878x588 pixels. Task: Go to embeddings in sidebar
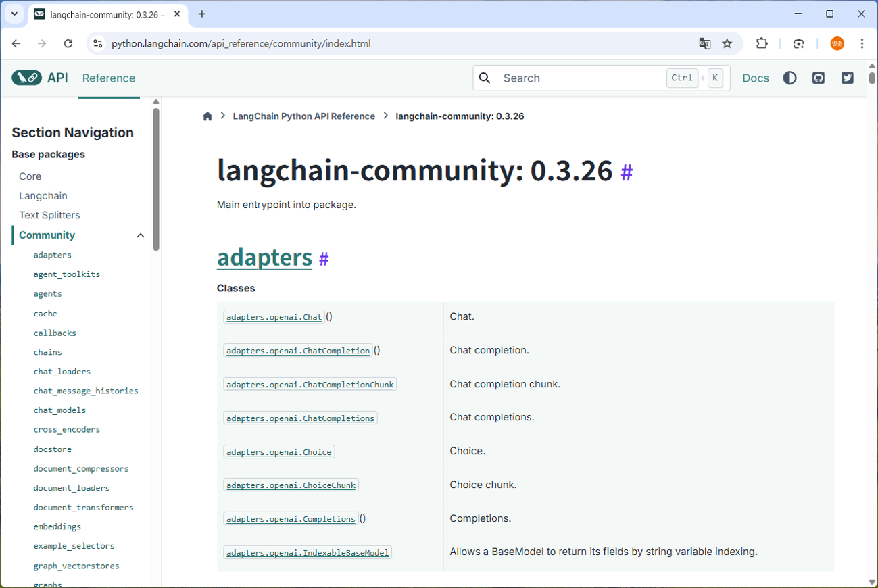(x=57, y=526)
